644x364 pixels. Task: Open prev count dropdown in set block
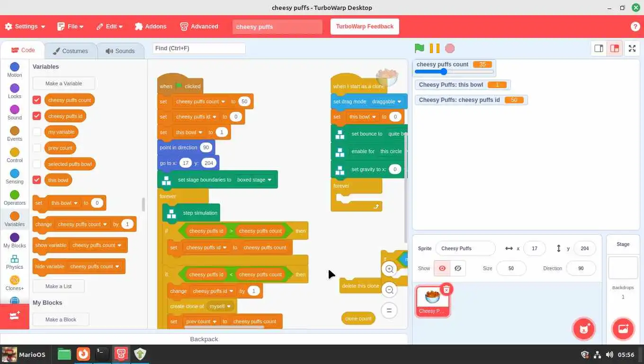click(x=202, y=321)
